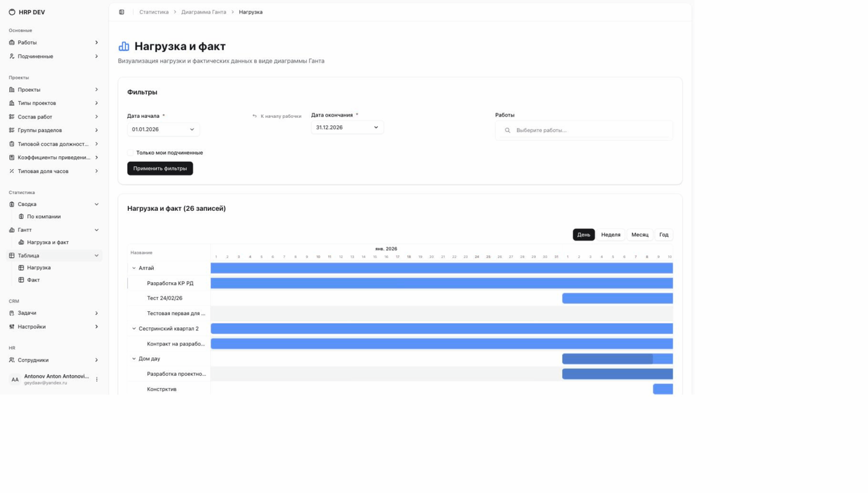Open the user menu three-dots icon
Viewport: 868px width, 493px height.
tap(97, 380)
